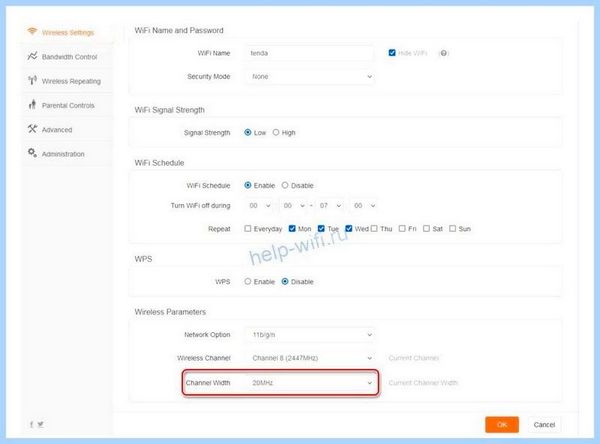The height and width of the screenshot is (444, 600).
Task: Open the Advanced menu
Action: coord(67,130)
